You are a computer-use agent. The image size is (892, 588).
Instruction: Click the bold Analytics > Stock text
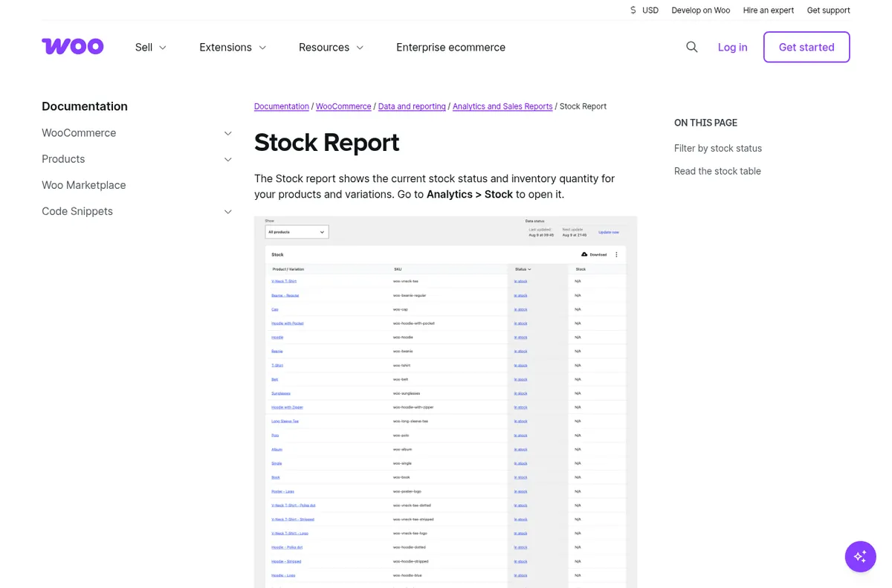[x=470, y=194]
